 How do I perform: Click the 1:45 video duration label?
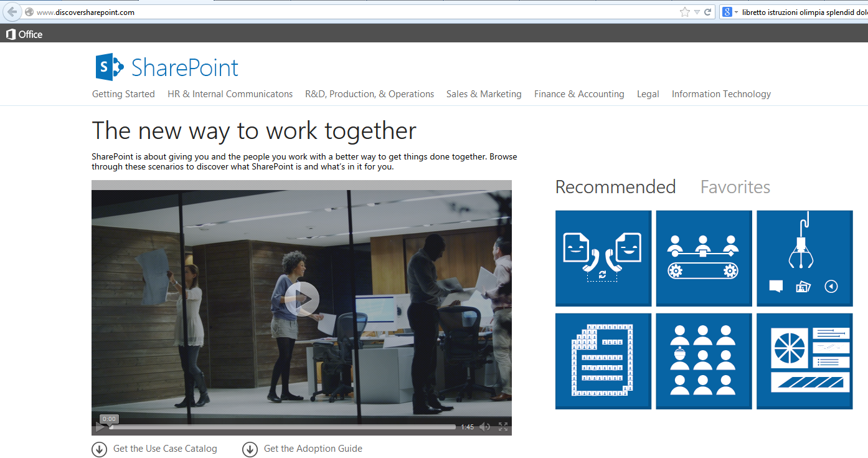[467, 427]
